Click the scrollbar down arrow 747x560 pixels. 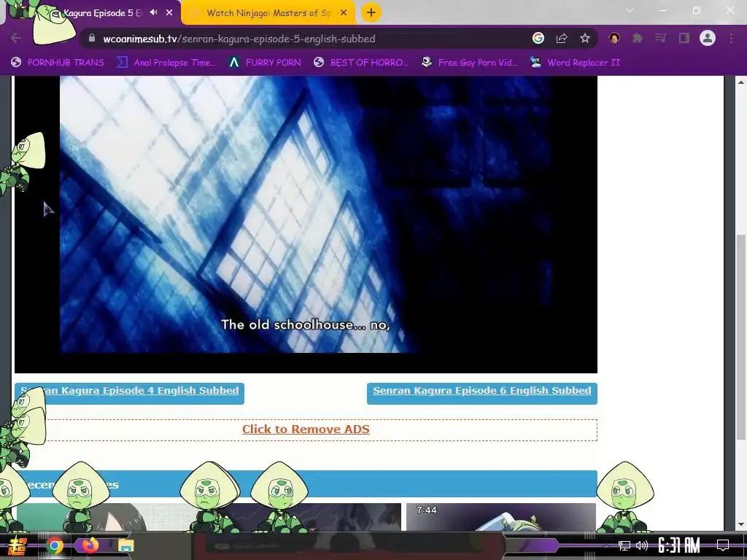pos(741,524)
